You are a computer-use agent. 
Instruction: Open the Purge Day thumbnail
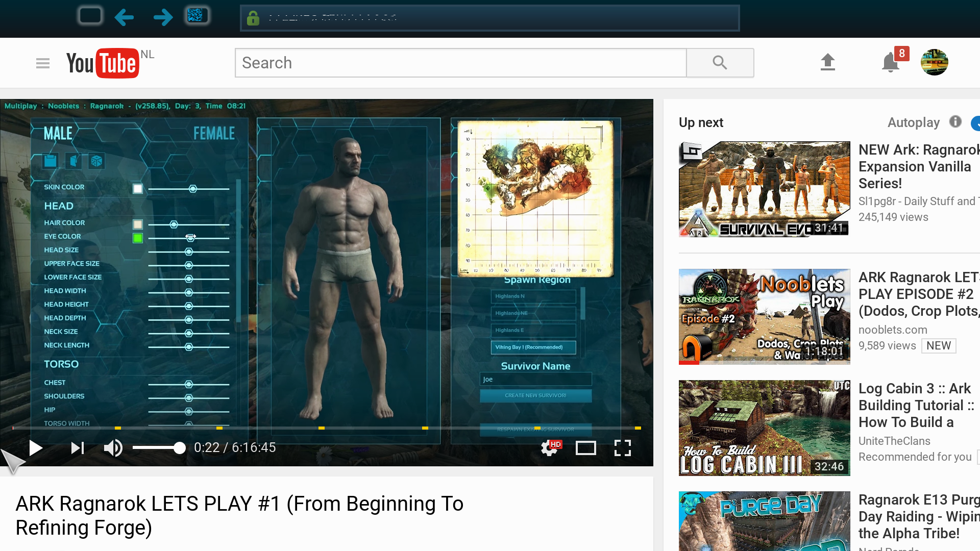(765, 521)
